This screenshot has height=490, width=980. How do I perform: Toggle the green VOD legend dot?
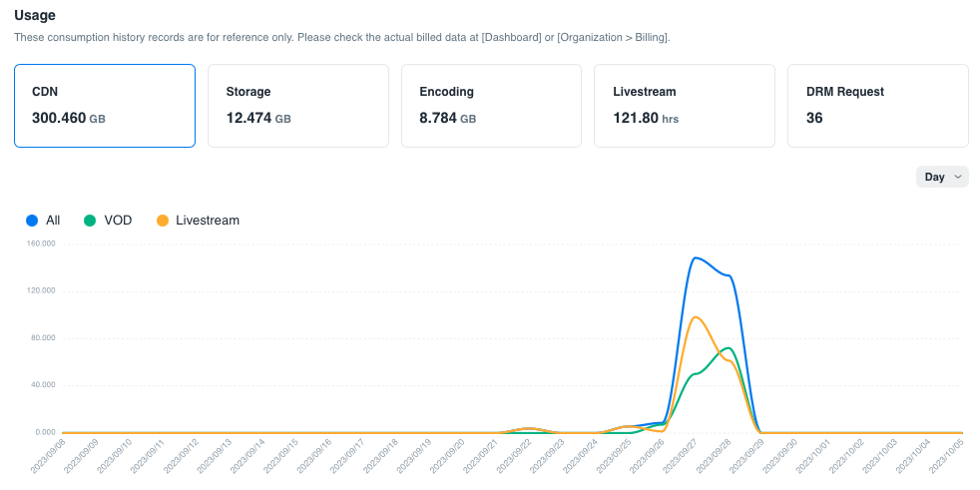pos(90,221)
